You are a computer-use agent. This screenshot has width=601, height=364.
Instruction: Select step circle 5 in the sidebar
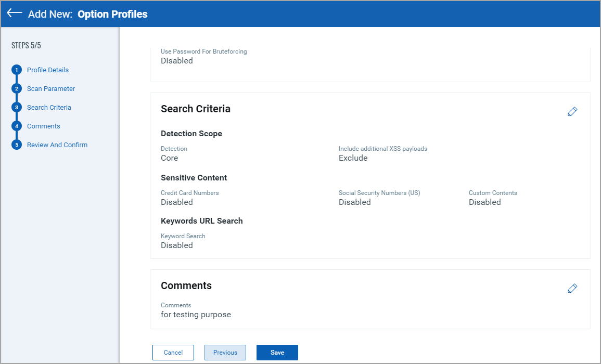[x=16, y=145]
